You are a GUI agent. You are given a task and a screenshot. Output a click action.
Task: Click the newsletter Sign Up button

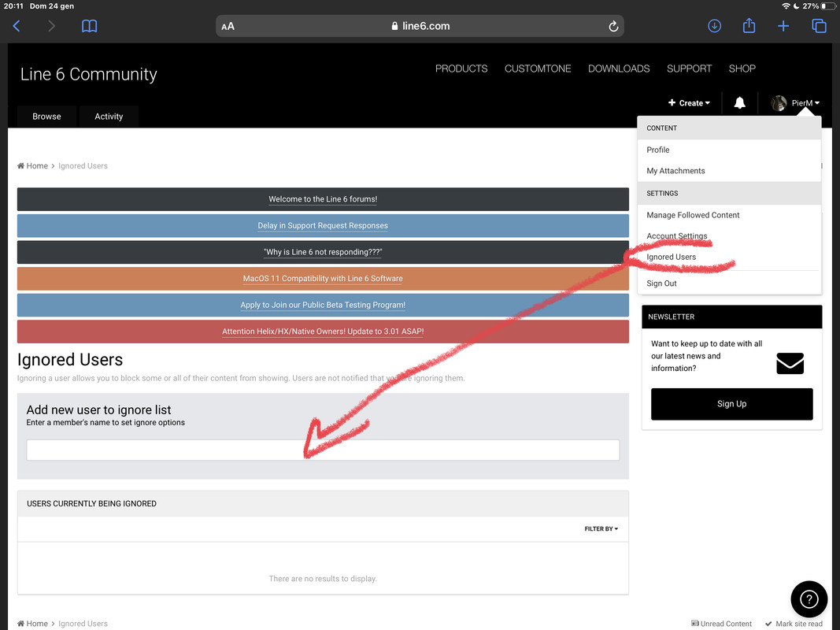[x=731, y=404]
